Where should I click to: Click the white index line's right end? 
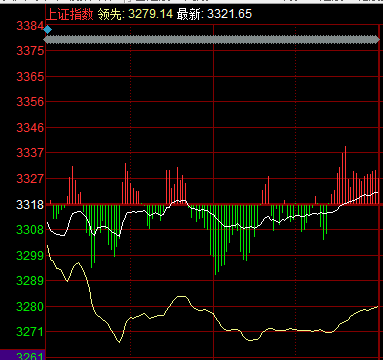click(377, 192)
